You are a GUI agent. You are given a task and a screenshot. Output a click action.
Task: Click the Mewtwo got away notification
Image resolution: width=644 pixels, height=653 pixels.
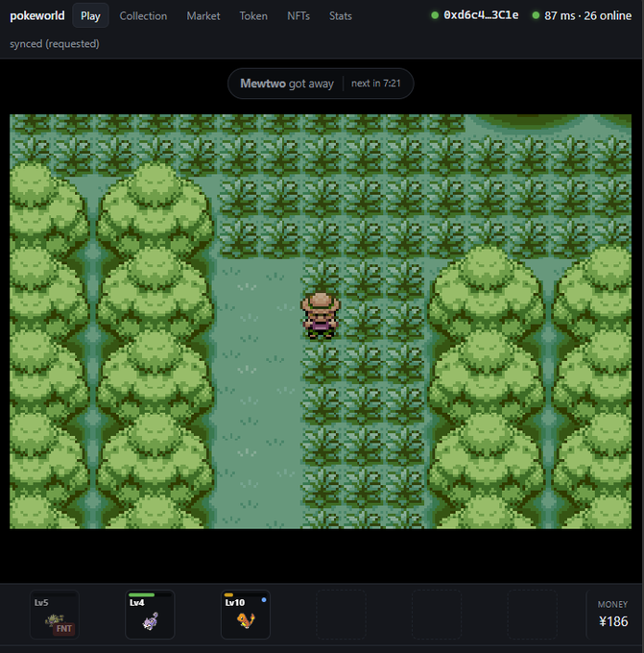(287, 84)
